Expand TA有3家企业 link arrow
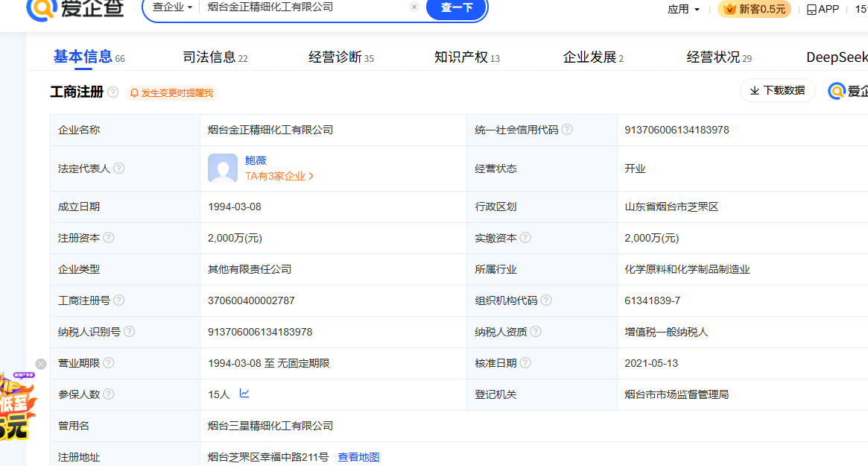The image size is (868, 466). (311, 176)
